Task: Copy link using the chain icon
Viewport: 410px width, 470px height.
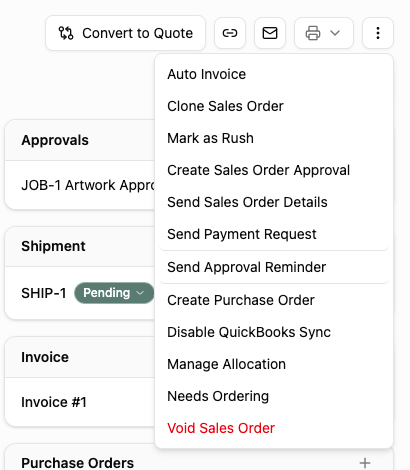Action: click(x=230, y=33)
